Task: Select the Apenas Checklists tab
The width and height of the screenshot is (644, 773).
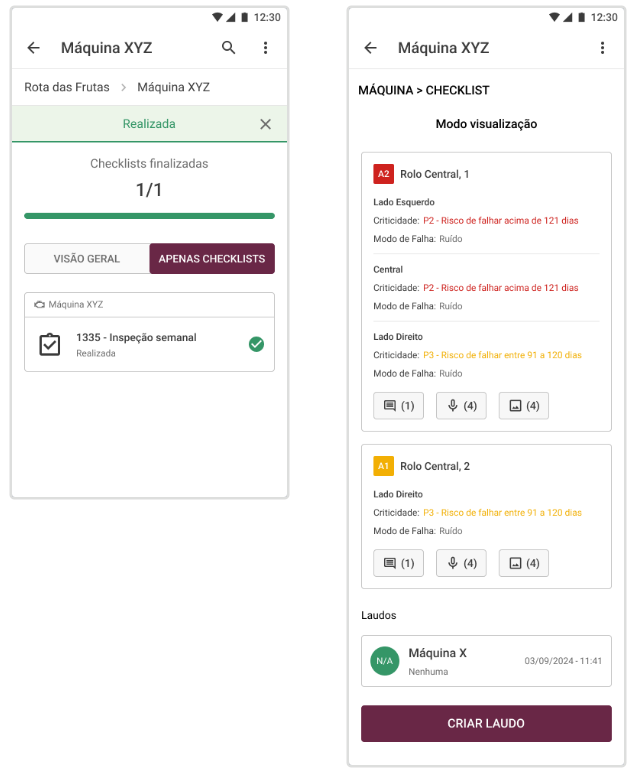Action: click(x=212, y=259)
